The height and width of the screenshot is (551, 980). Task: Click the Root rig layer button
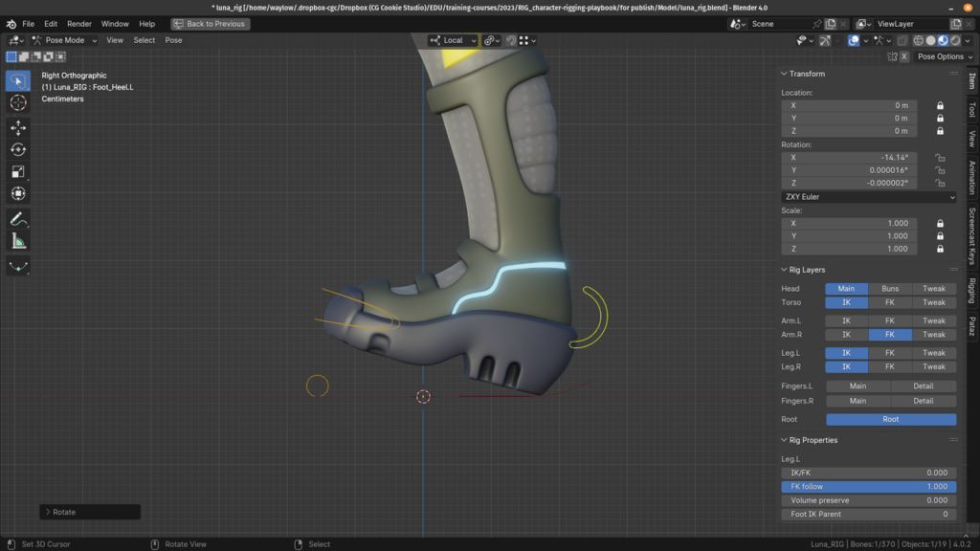891,419
